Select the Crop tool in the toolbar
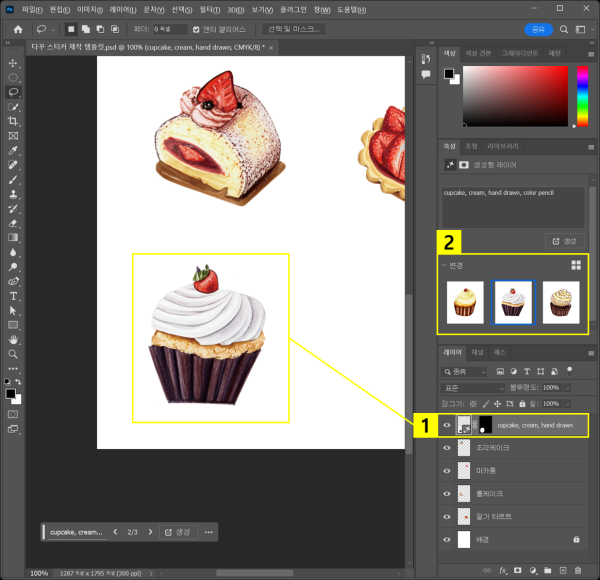Screen dimensions: 600x580 point(13,120)
